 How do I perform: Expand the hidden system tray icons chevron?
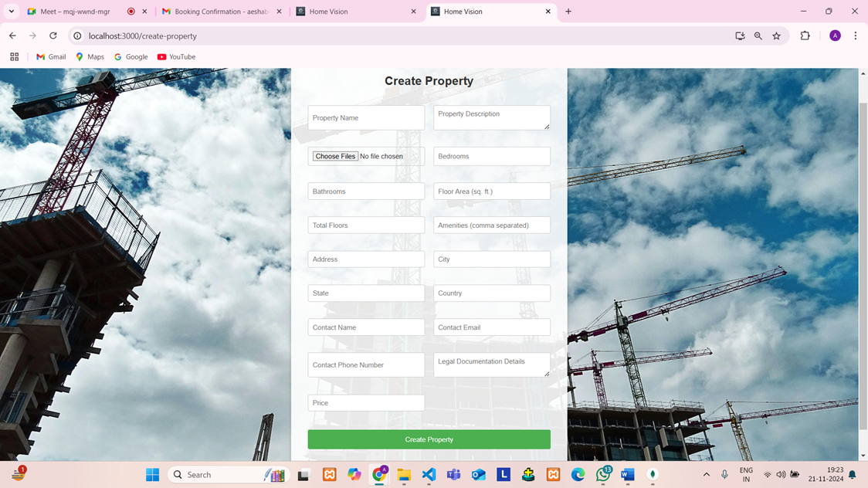[706, 475]
